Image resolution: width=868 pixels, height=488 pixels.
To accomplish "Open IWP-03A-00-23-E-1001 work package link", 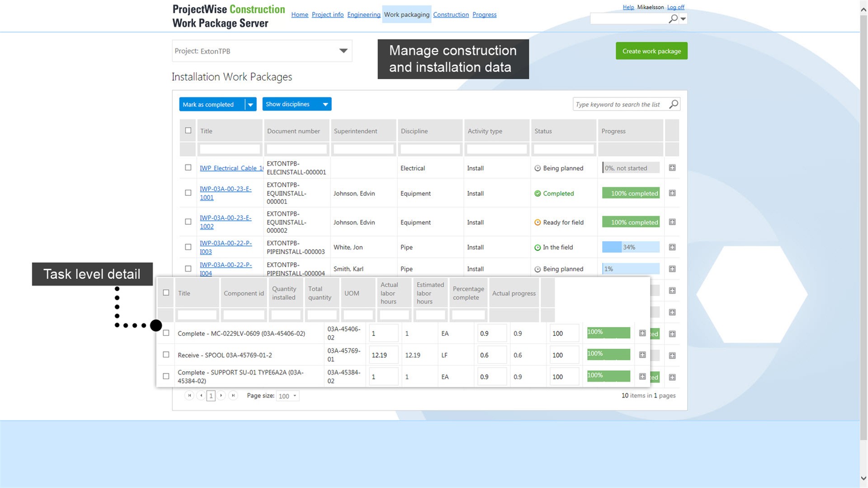I will pyautogui.click(x=226, y=193).
